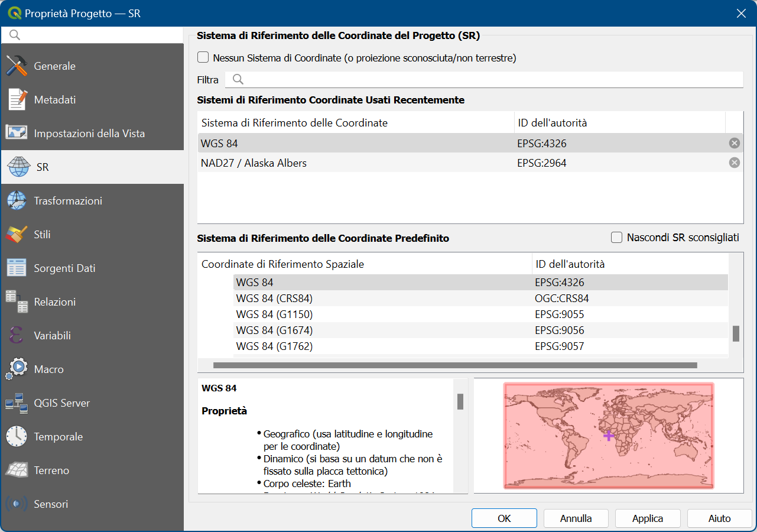Click the Stili paintbrush icon
This screenshot has width=757, height=532.
coord(17,235)
